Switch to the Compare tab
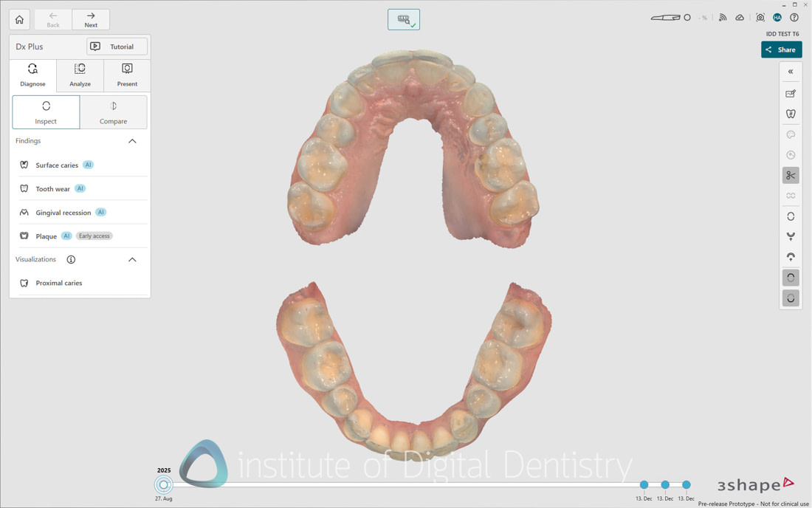Image resolution: width=812 pixels, height=508 pixels. 113,111
